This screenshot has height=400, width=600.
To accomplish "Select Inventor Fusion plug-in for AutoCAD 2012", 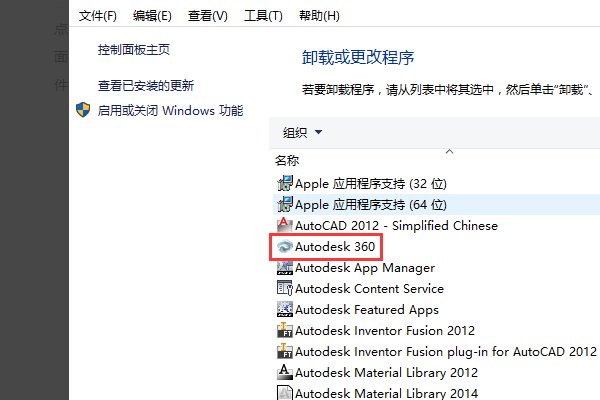I will 446,351.
